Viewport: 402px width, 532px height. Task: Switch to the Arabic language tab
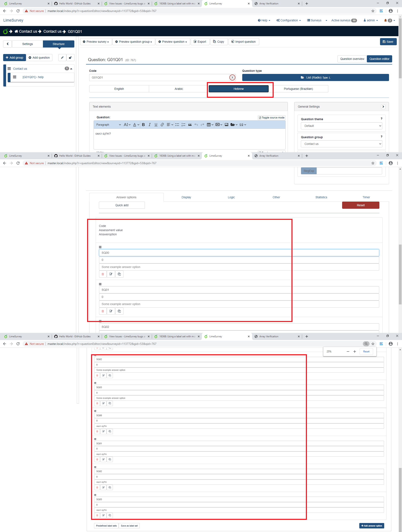pyautogui.click(x=179, y=89)
